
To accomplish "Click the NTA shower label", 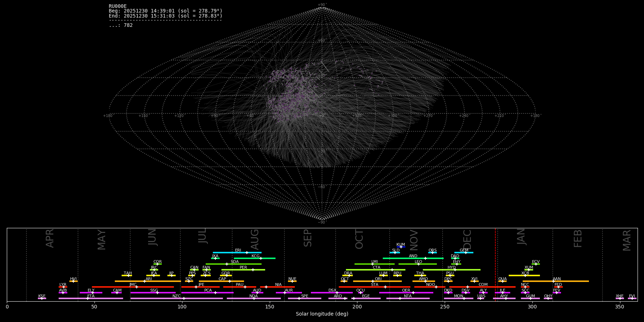I will tap(408, 296).
